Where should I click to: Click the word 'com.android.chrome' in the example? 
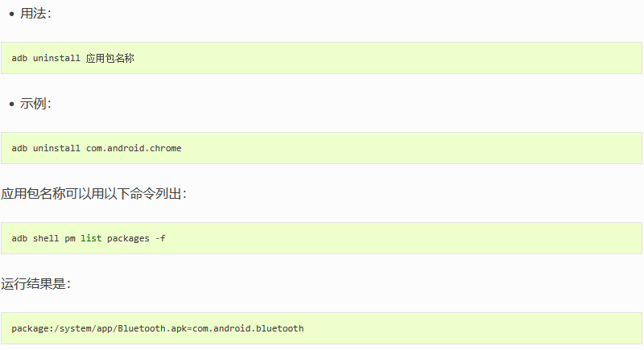coord(134,148)
